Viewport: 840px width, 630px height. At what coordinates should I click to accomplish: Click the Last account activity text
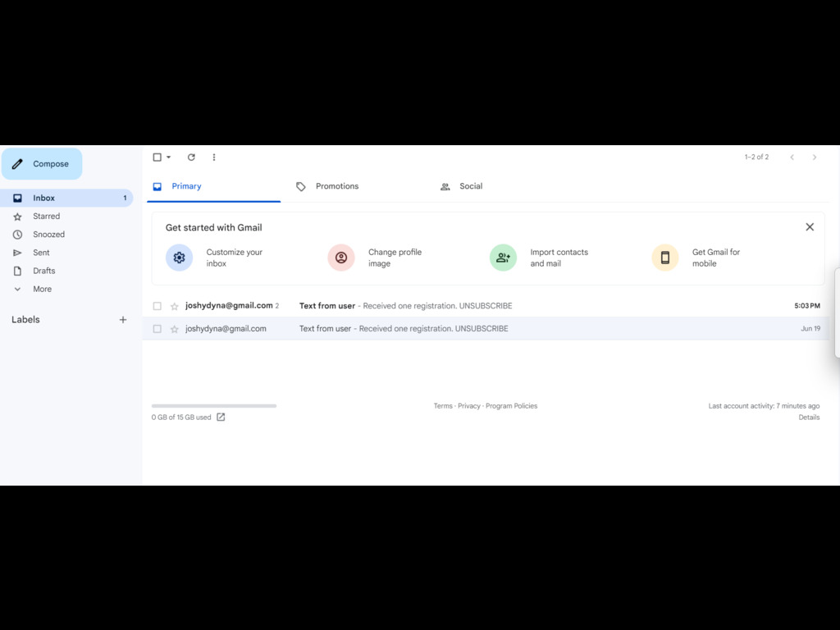(x=764, y=406)
